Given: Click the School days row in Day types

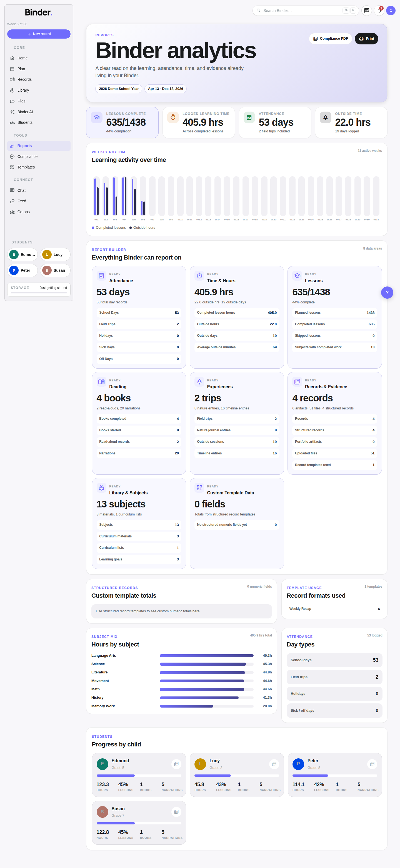Looking at the screenshot, I should [x=334, y=660].
